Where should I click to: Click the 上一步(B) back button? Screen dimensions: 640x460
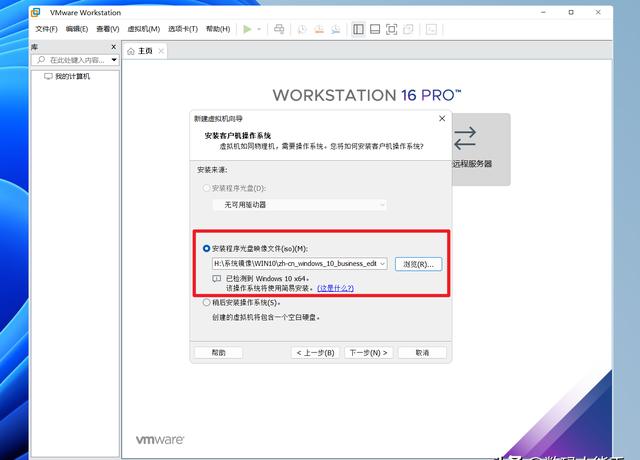(316, 353)
